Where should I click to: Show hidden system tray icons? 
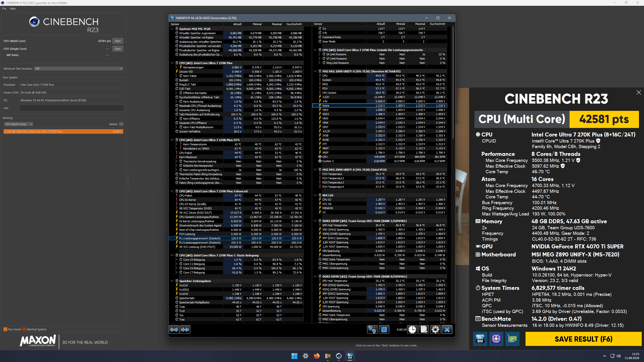(604, 356)
